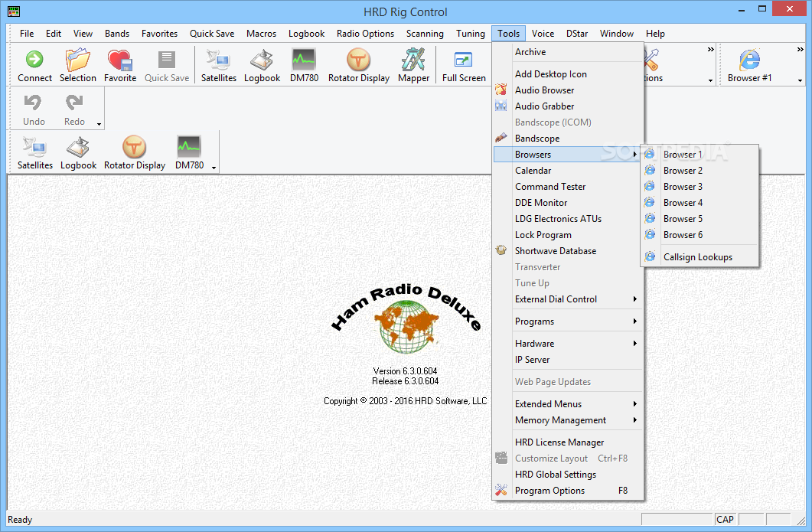
Task: Click the green Connect toolbar icon
Action: tap(34, 60)
